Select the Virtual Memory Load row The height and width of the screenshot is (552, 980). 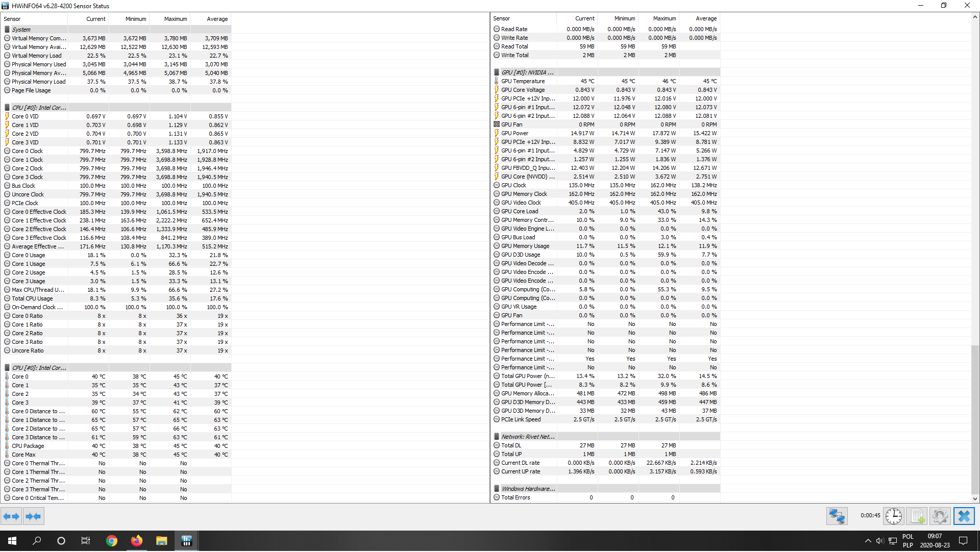click(x=116, y=56)
